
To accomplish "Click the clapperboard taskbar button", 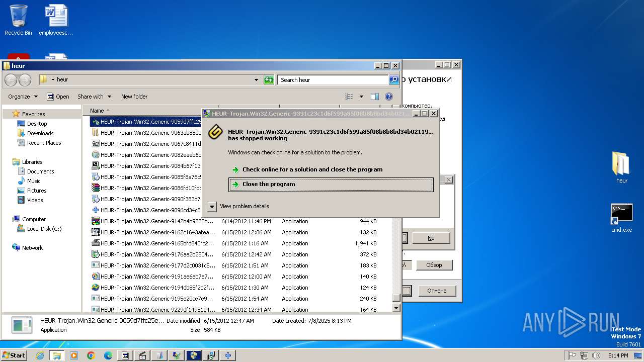I will 142,355.
